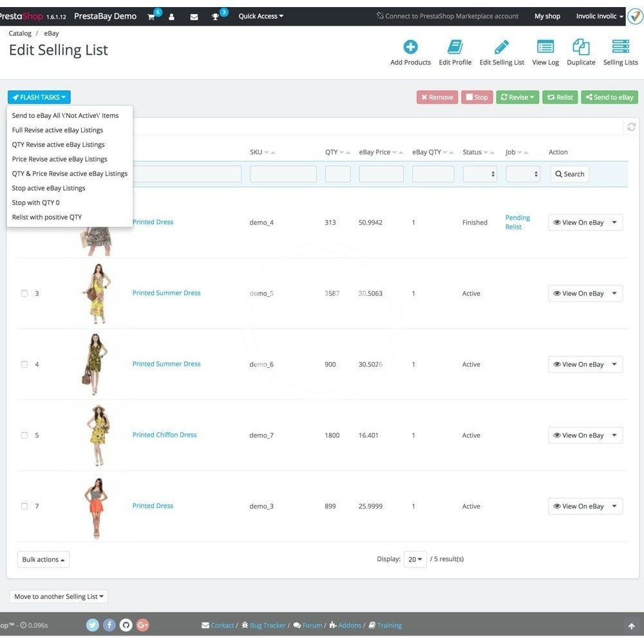Screen dimensions: 644x644
Task: Tick the checkbox for row ID 3
Action: [24, 294]
